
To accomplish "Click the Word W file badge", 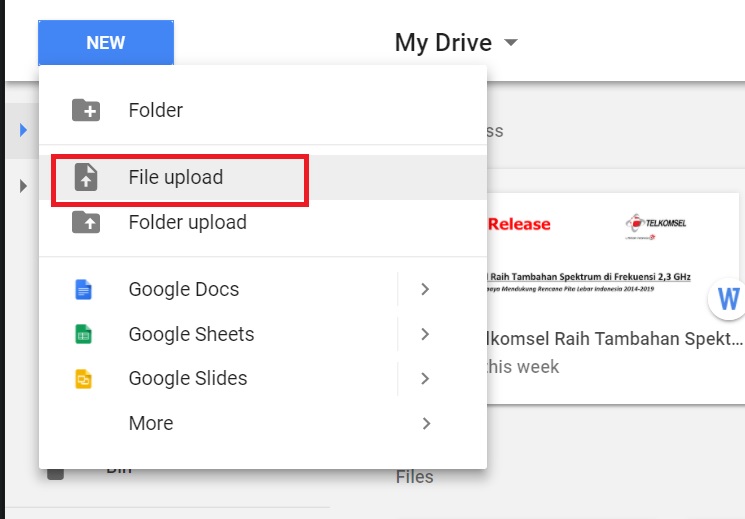I will click(726, 299).
